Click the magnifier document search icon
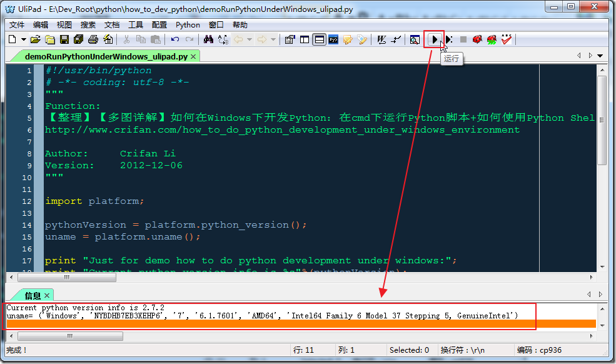The image size is (616, 364). click(415, 39)
